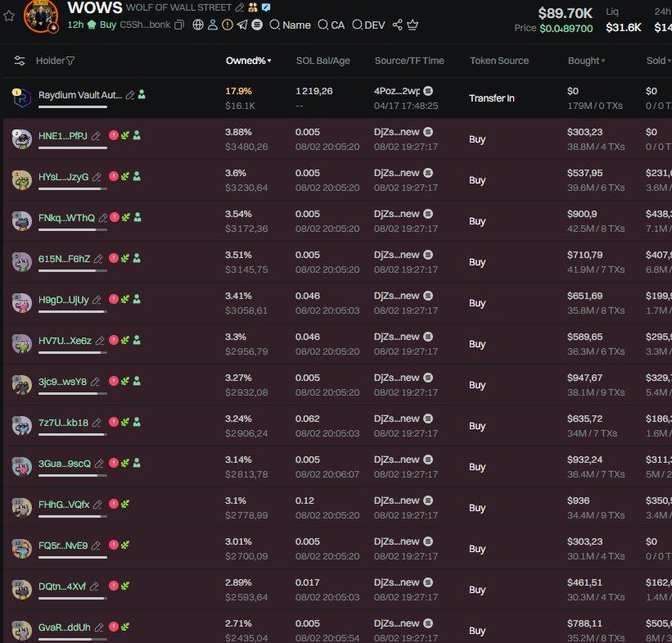Sort by the Bought column
672x643 pixels.
pos(586,61)
